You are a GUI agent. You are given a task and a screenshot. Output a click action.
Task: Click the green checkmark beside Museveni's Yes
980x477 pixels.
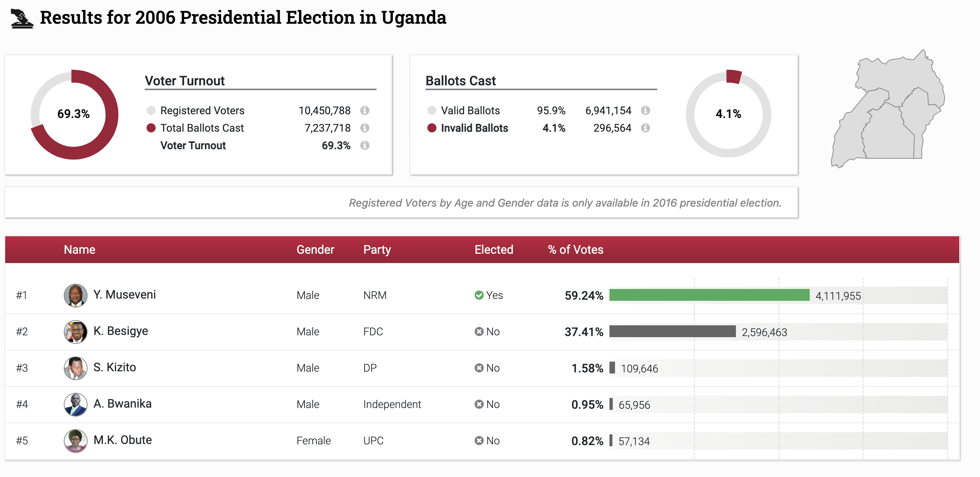[x=479, y=295]
